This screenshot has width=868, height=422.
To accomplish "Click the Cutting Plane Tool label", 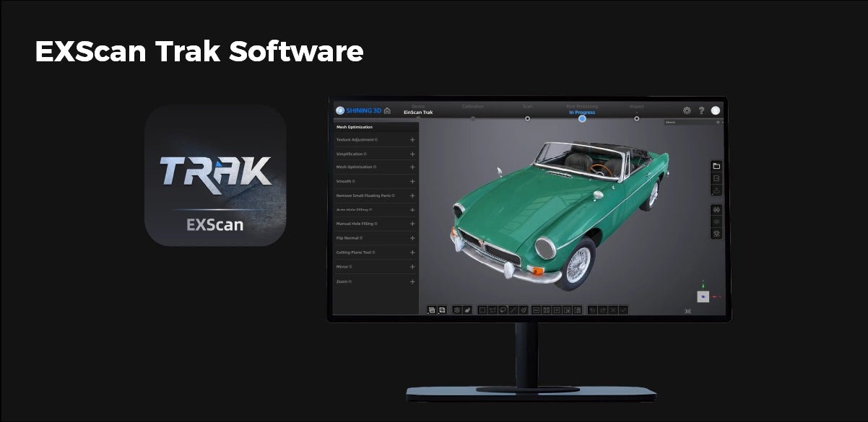I will [x=354, y=252].
